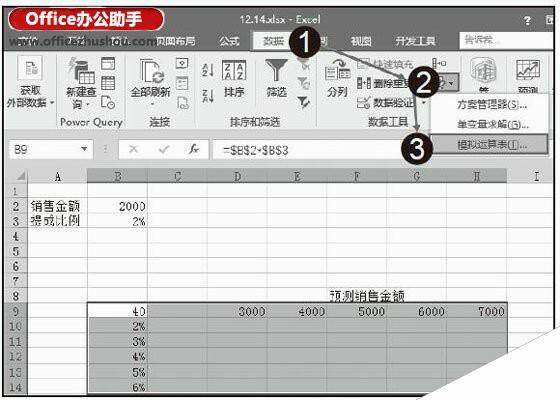Image resolution: width=560 pixels, height=400 pixels.
Task: Click the From Table icon in Power Query group
Action: coord(108,83)
